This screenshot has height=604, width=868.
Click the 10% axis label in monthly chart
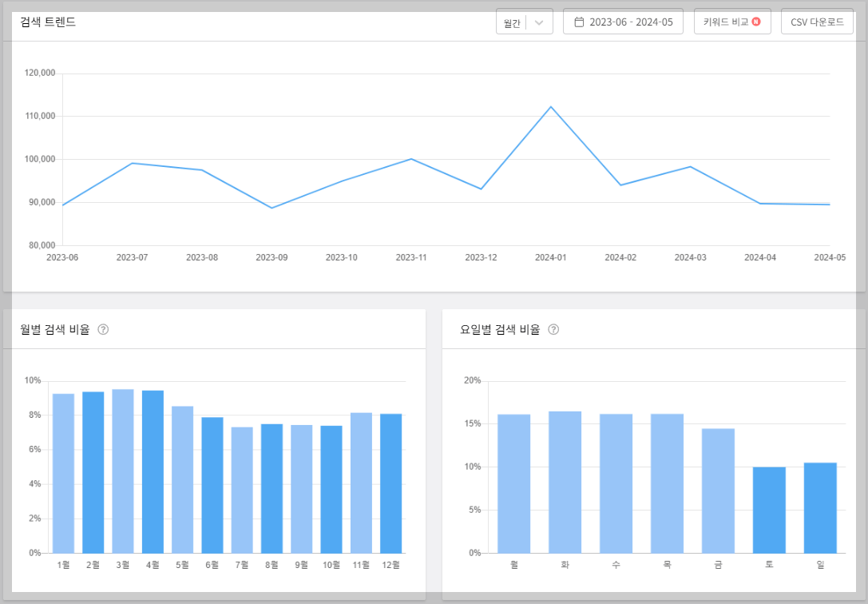(x=33, y=381)
